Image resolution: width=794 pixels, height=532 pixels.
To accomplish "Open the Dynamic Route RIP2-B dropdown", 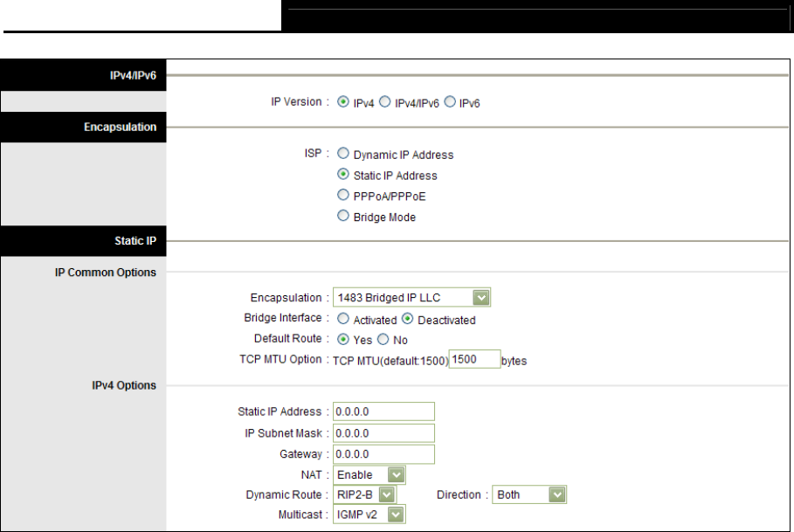I will click(364, 494).
